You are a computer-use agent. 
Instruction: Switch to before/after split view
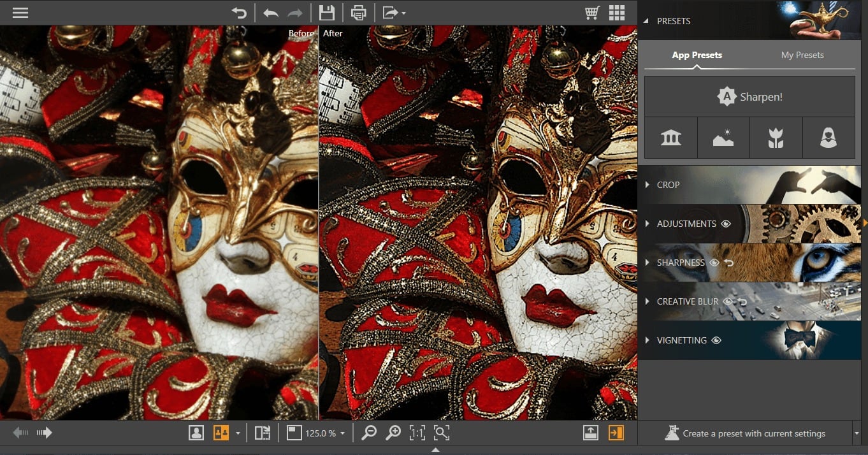(221, 433)
